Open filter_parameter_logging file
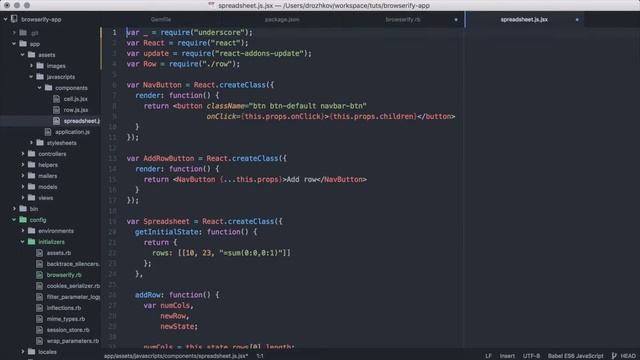The image size is (640, 360). pyautogui.click(x=73, y=297)
